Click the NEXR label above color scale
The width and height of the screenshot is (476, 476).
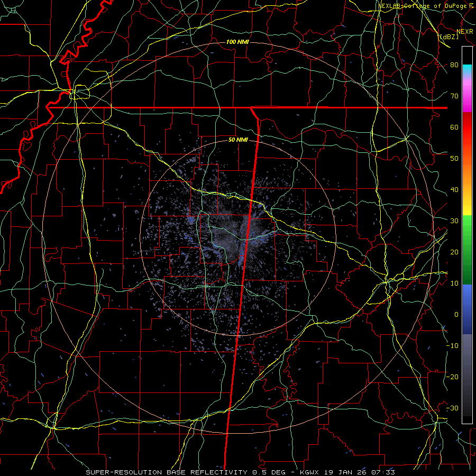[465, 32]
